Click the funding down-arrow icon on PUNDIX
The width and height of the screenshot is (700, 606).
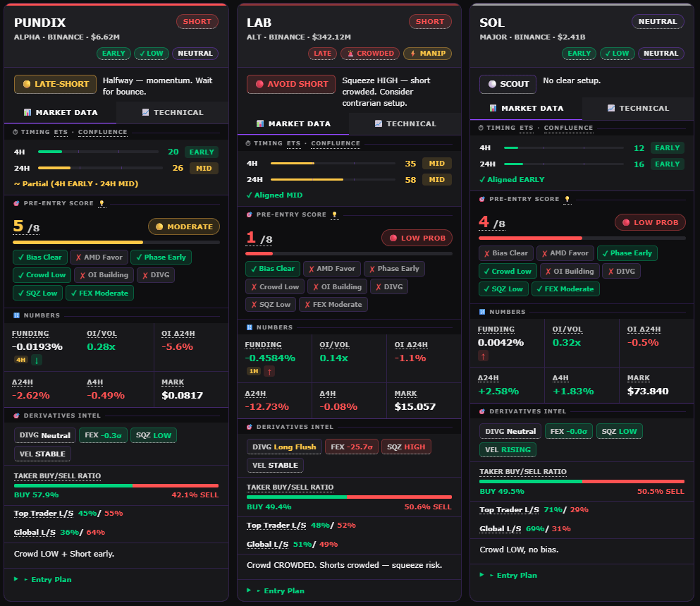tap(37, 360)
